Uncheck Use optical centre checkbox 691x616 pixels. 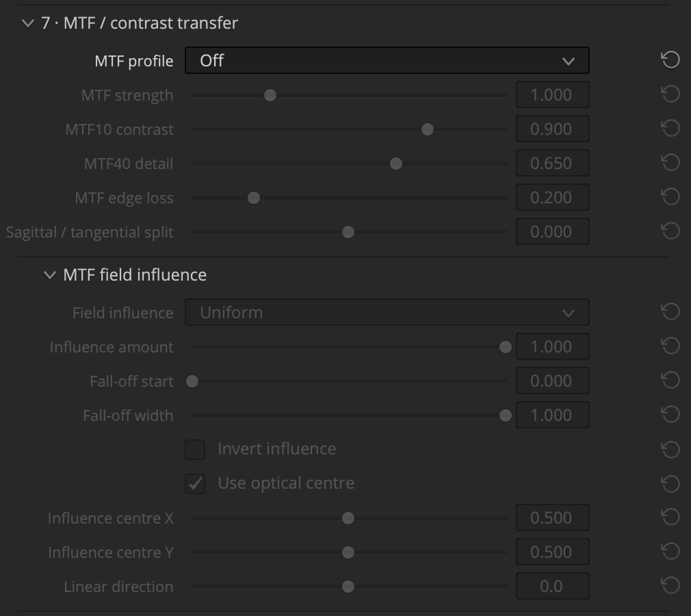click(195, 484)
